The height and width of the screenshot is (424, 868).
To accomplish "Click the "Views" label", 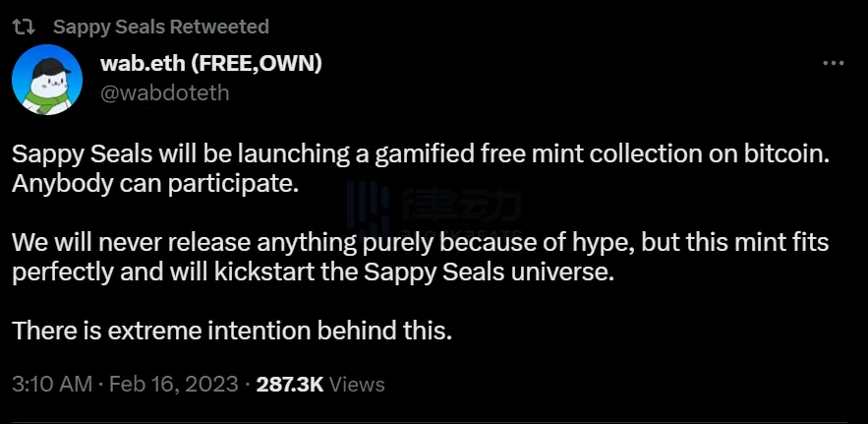I will (357, 384).
